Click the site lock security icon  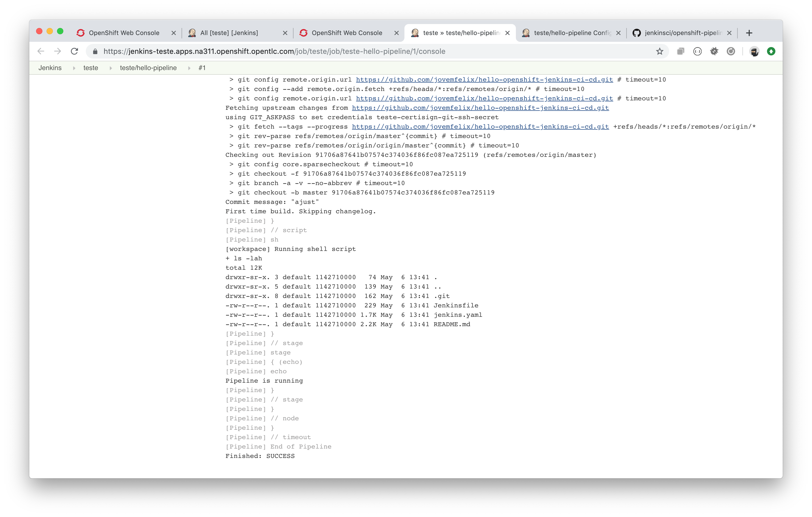coord(95,51)
